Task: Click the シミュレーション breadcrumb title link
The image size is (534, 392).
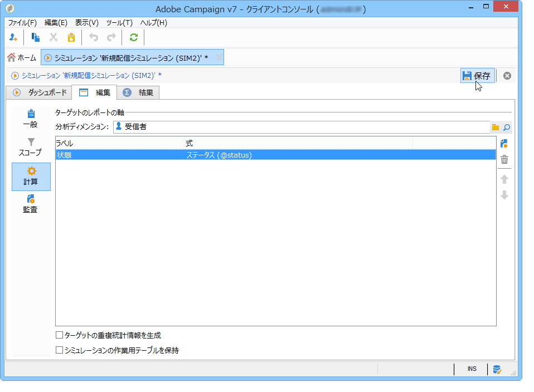Action: coord(91,76)
